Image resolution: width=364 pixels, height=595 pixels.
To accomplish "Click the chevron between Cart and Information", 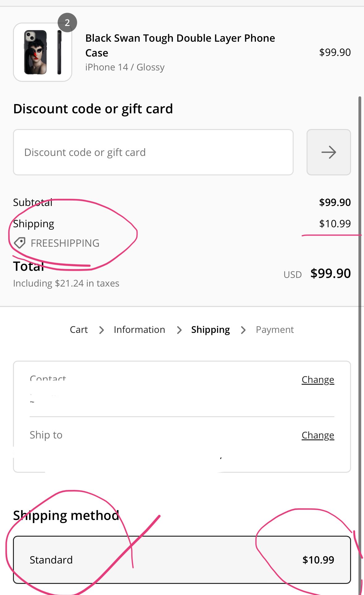I will [x=101, y=330].
